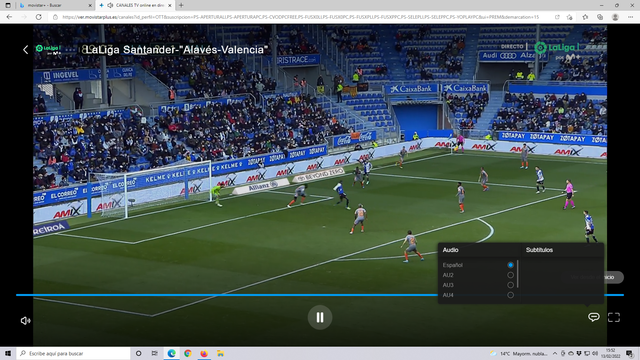Click the Subtítulos panel header
The image size is (640, 360).
coord(539,250)
